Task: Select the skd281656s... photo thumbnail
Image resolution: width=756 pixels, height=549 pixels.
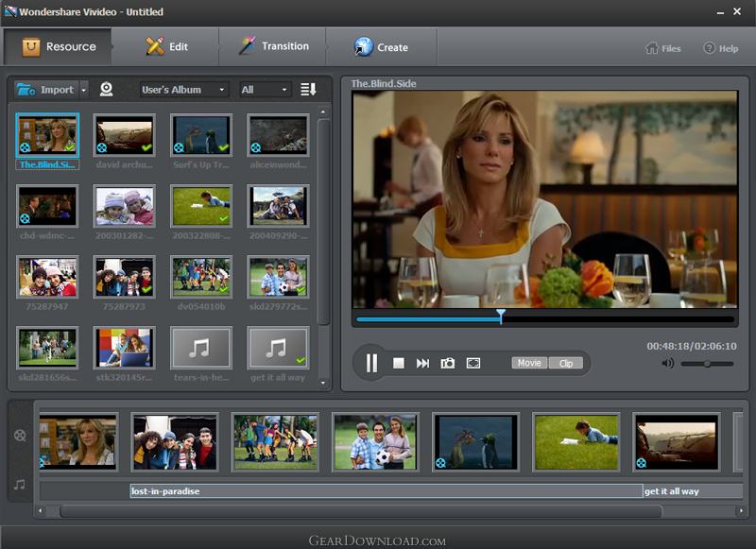Action: click(47, 348)
